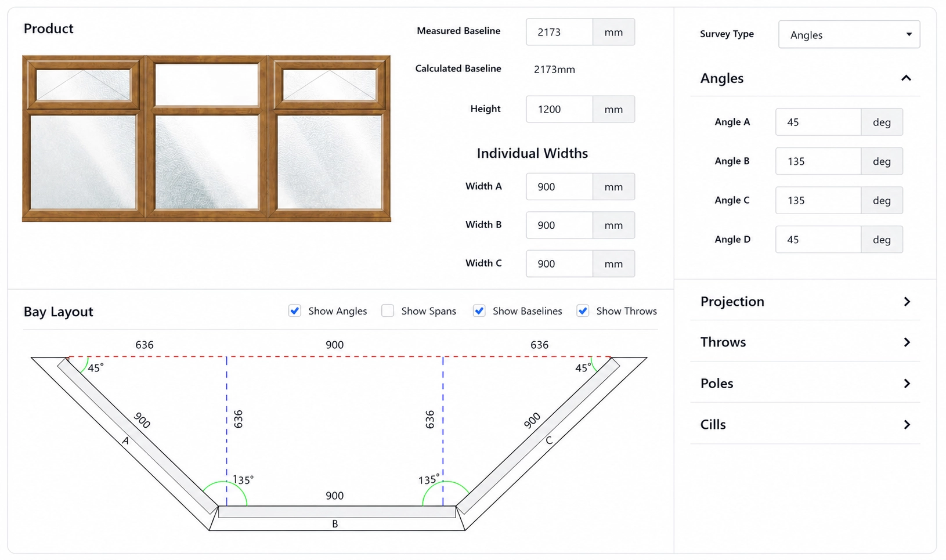Click the Angle D input field
The image size is (946, 560).
point(818,240)
